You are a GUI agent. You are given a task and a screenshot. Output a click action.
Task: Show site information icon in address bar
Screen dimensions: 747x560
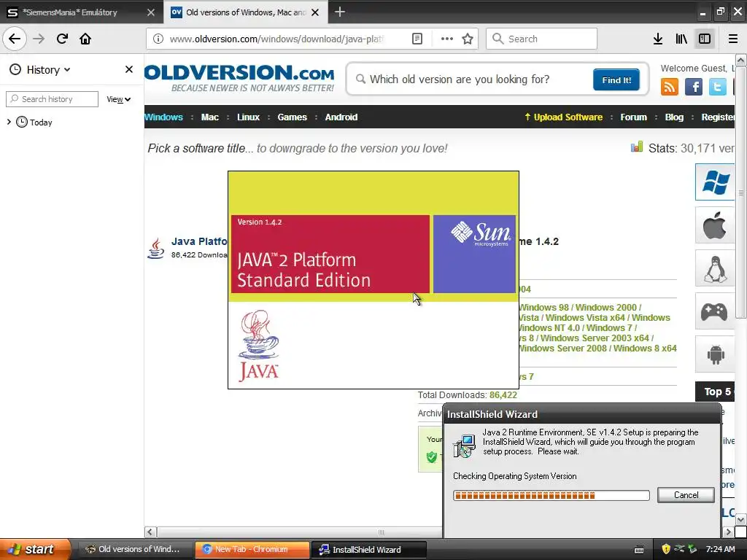(158, 39)
